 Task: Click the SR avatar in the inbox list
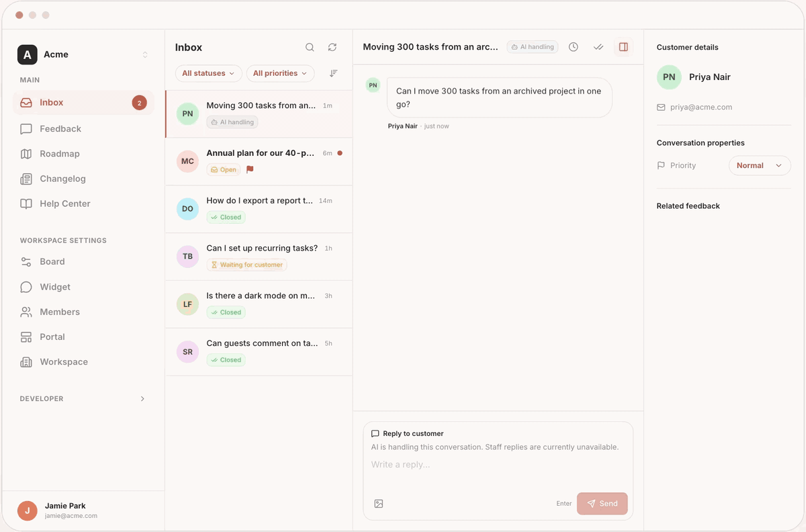tap(187, 352)
